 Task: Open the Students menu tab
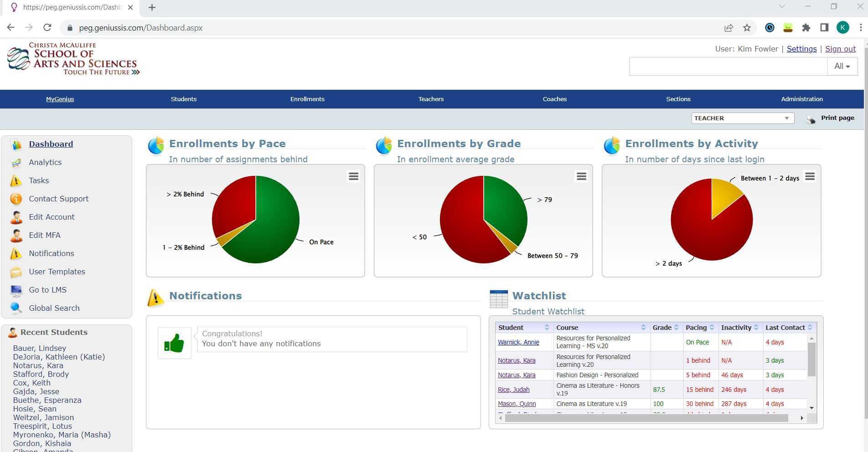[x=184, y=99]
